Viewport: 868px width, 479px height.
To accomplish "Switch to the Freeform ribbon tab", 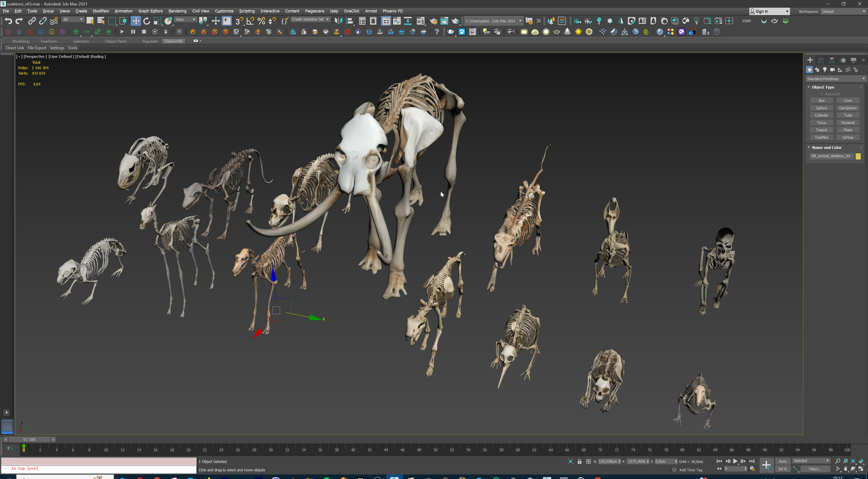I will point(49,41).
